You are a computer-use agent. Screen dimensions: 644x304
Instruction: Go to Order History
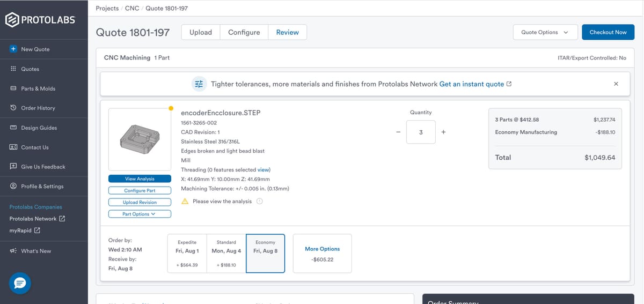click(38, 108)
